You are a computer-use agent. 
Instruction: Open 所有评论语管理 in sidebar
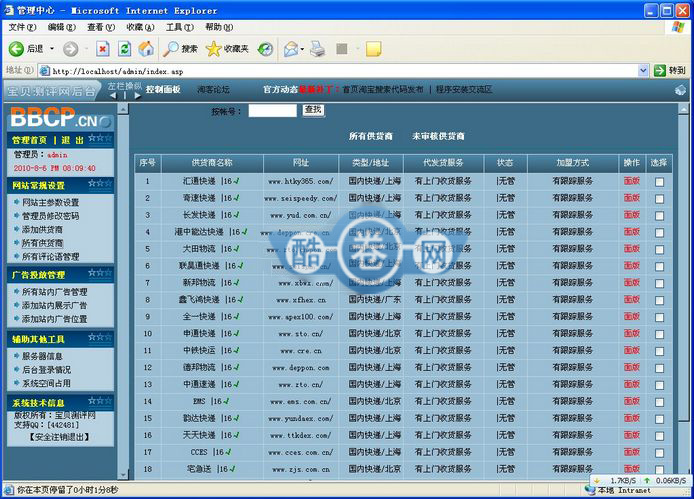pyautogui.click(x=50, y=256)
